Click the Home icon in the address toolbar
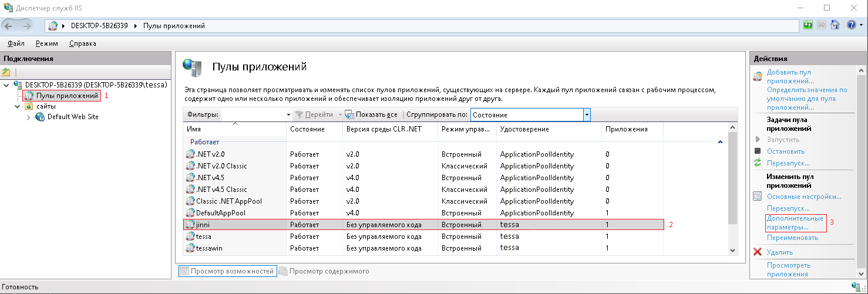 (x=835, y=26)
